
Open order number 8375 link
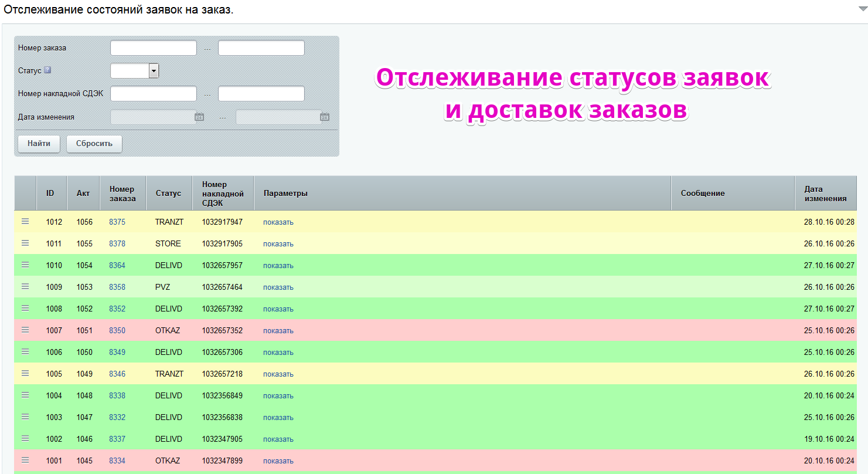pyautogui.click(x=117, y=222)
